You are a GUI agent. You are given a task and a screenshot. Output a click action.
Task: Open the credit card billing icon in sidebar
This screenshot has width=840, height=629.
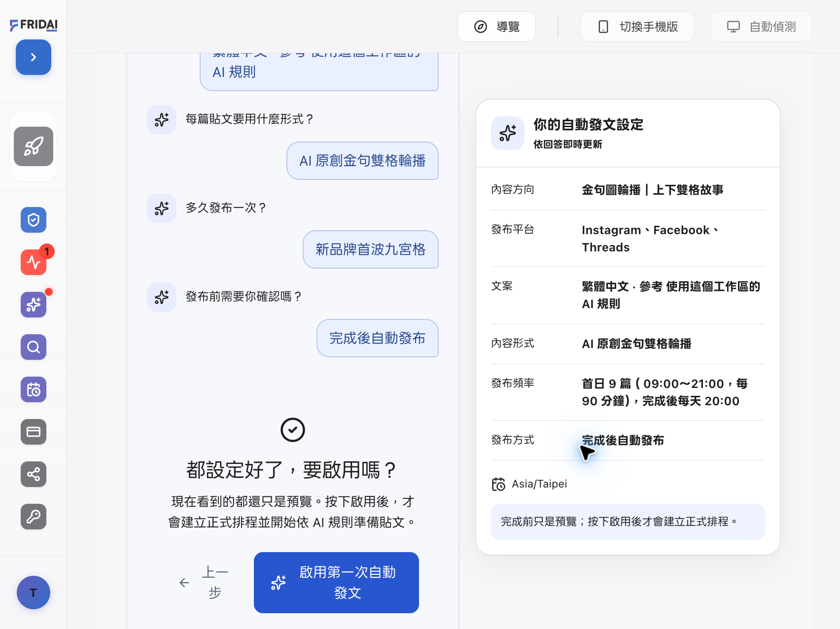click(34, 432)
